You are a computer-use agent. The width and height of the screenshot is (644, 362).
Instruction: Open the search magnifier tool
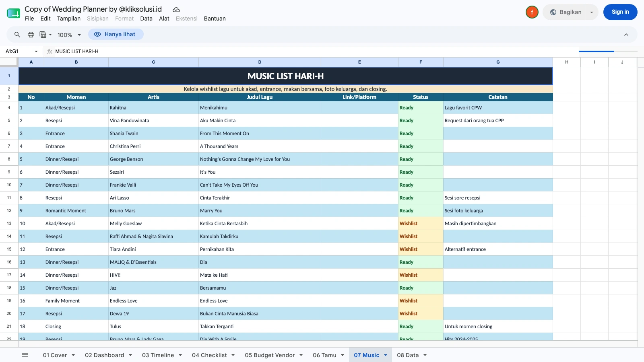(x=17, y=35)
